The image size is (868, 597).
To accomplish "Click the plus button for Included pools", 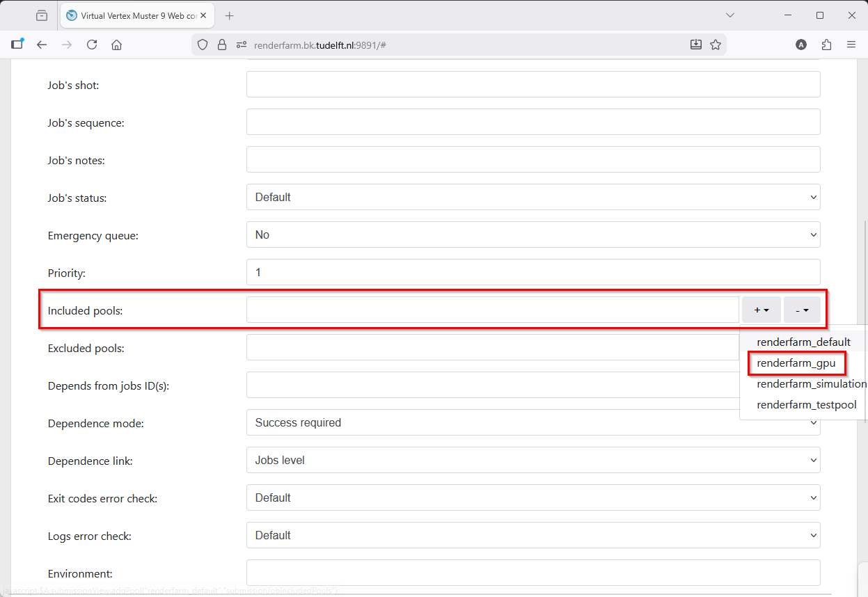I will pyautogui.click(x=761, y=310).
